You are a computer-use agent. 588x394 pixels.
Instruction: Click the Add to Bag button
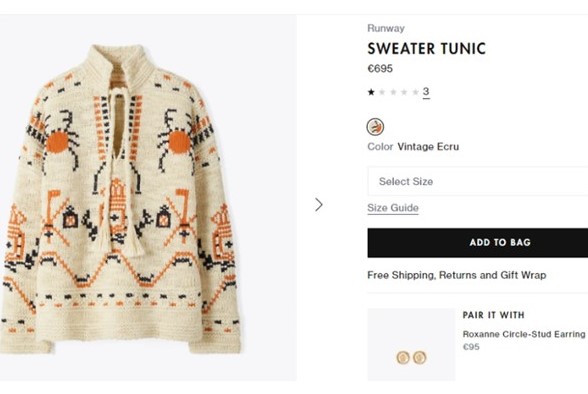477,243
